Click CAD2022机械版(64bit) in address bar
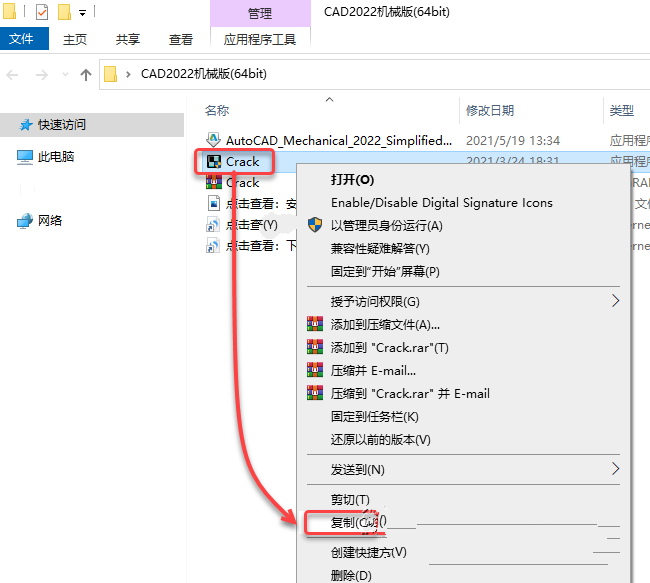 pyautogui.click(x=204, y=74)
